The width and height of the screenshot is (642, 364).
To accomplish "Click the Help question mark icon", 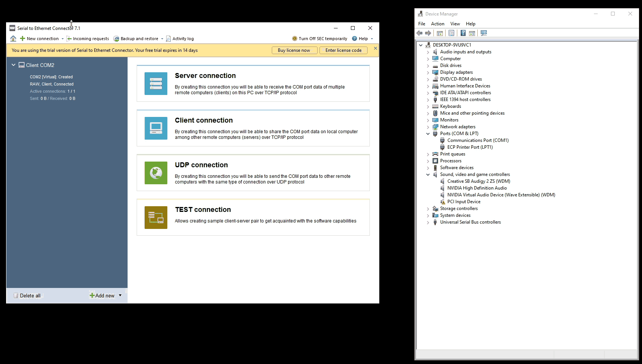I will coord(354,39).
